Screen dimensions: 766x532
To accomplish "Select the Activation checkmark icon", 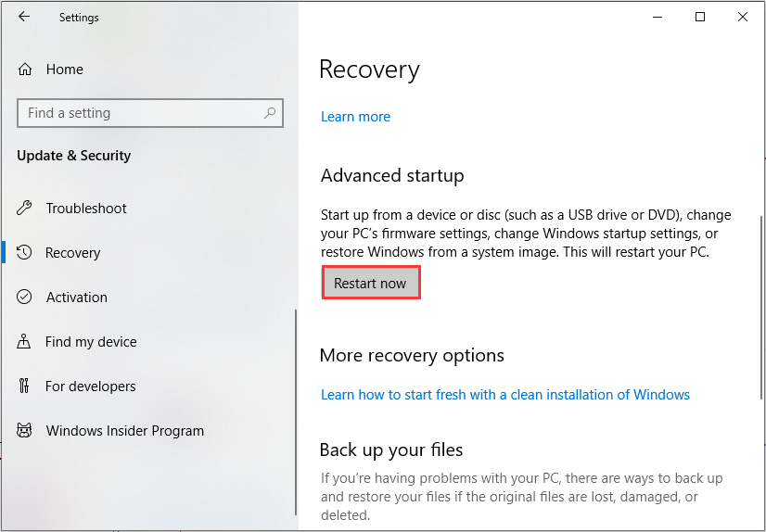I will tap(25, 298).
